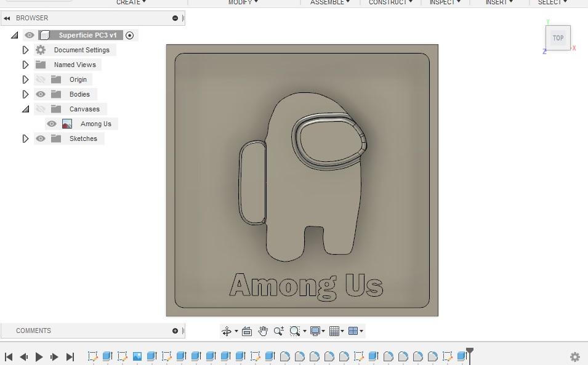This screenshot has width=588, height=365.
Task: Click the Viewports layout icon
Action: pyautogui.click(x=353, y=331)
